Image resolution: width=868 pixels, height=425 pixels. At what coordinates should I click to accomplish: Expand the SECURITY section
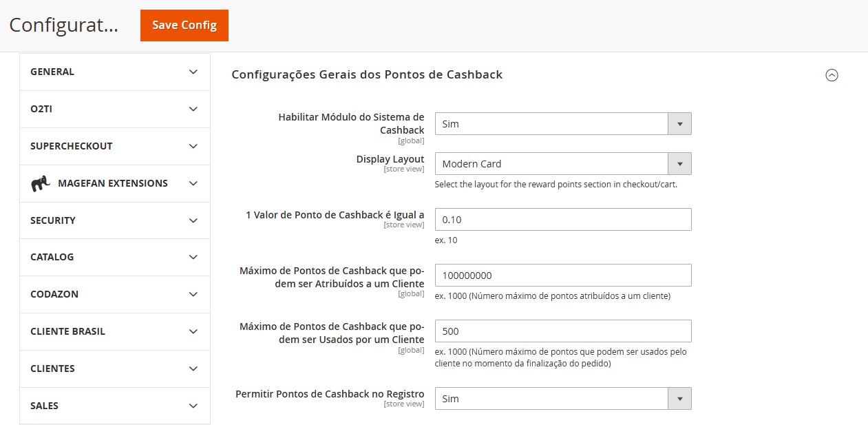(114, 220)
